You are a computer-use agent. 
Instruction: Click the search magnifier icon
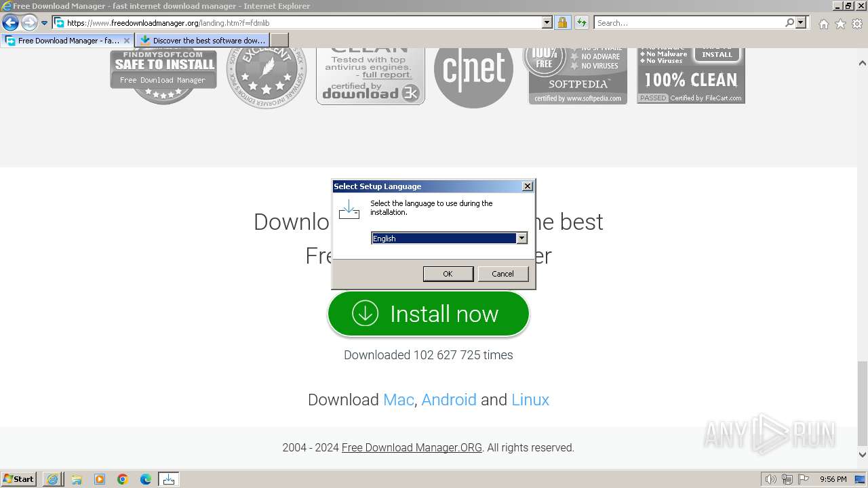tap(789, 23)
